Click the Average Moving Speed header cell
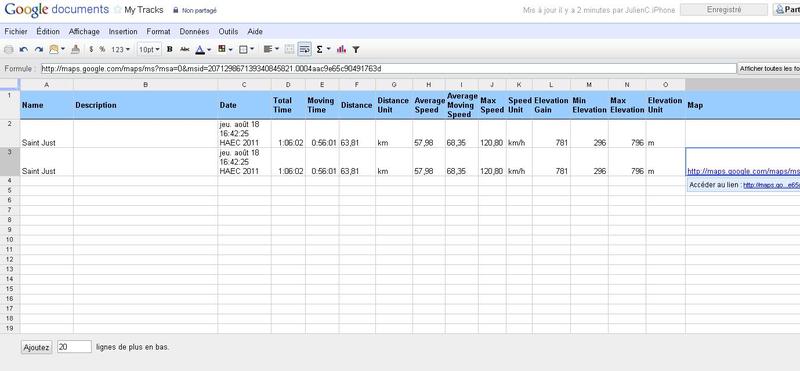The width and height of the screenshot is (800, 371). point(462,105)
